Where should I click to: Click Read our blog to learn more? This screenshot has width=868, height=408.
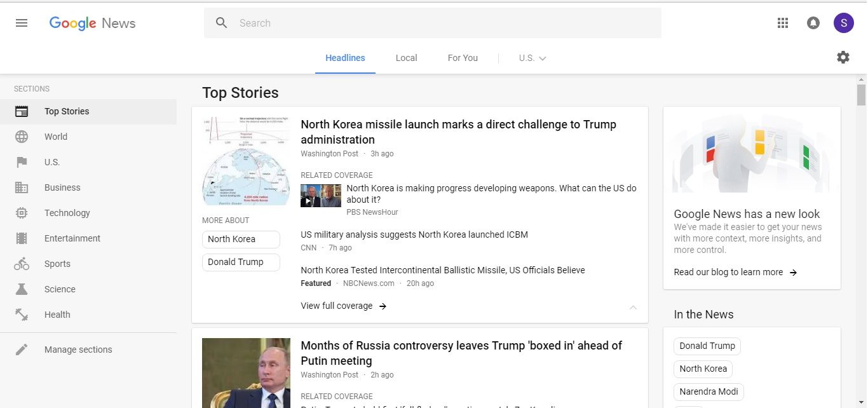coord(728,272)
